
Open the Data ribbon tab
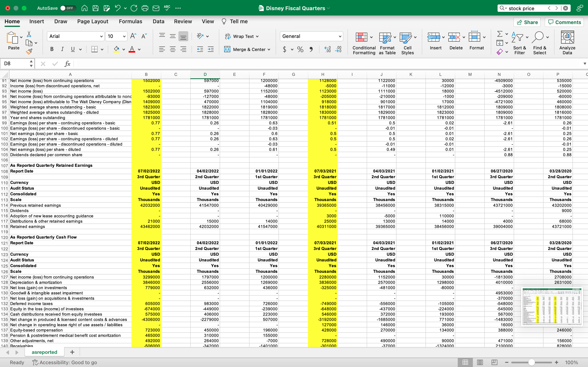click(158, 21)
